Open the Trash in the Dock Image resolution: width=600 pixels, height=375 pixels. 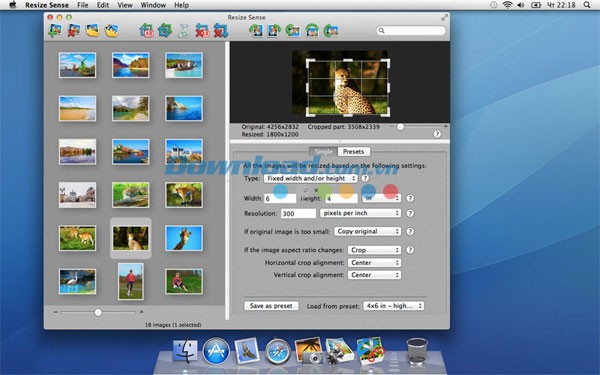pos(417,351)
